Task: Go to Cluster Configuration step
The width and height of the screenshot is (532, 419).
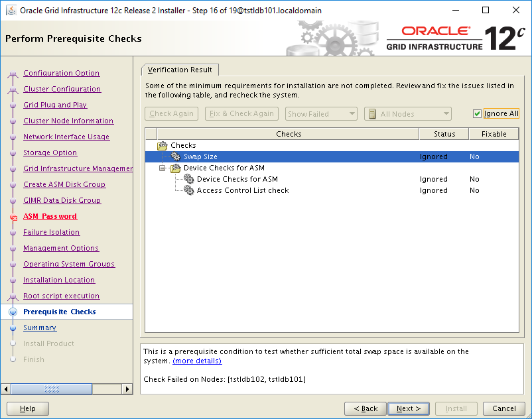Action: click(x=62, y=89)
